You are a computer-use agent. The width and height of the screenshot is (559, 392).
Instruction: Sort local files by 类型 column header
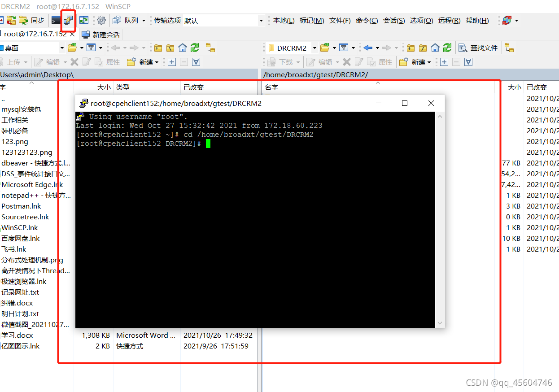(147, 87)
